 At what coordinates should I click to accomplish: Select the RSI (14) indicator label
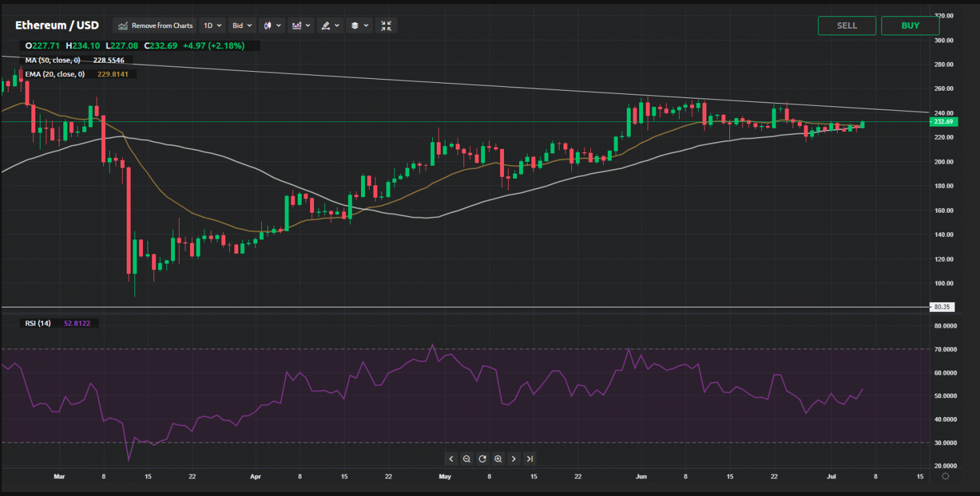click(x=38, y=323)
